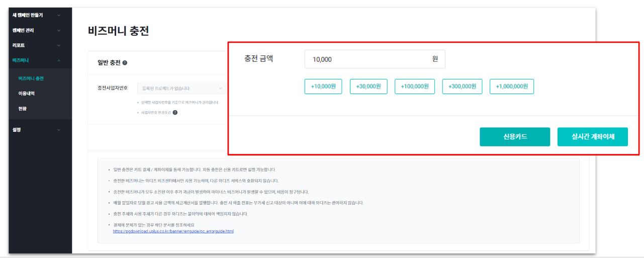Collapse the 비즈머니 sidebar section chevron

point(59,60)
